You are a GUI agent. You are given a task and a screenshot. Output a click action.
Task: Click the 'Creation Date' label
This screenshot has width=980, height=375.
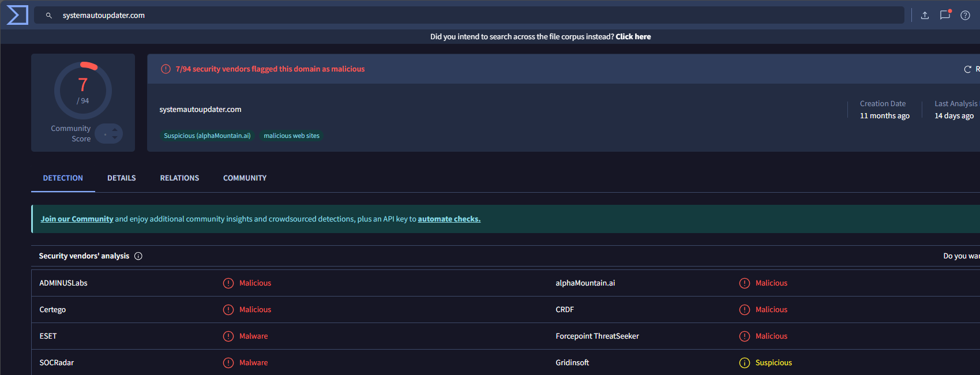pos(883,104)
